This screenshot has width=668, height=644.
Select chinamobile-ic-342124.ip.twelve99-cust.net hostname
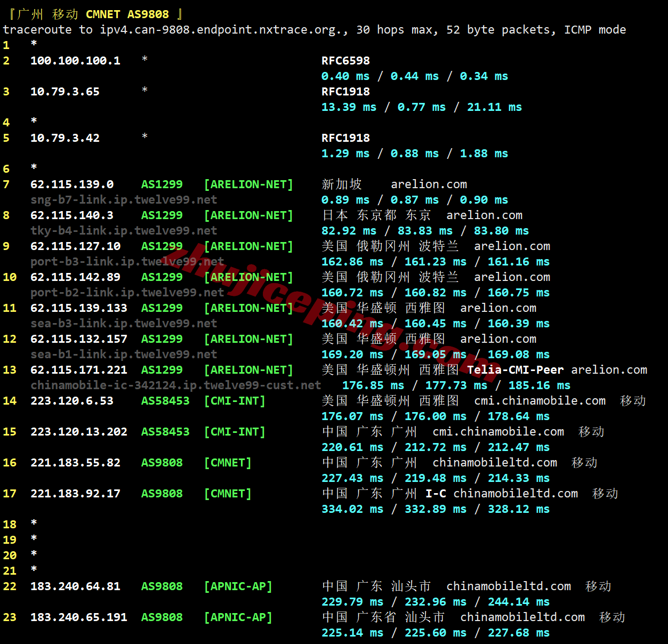tap(176, 385)
